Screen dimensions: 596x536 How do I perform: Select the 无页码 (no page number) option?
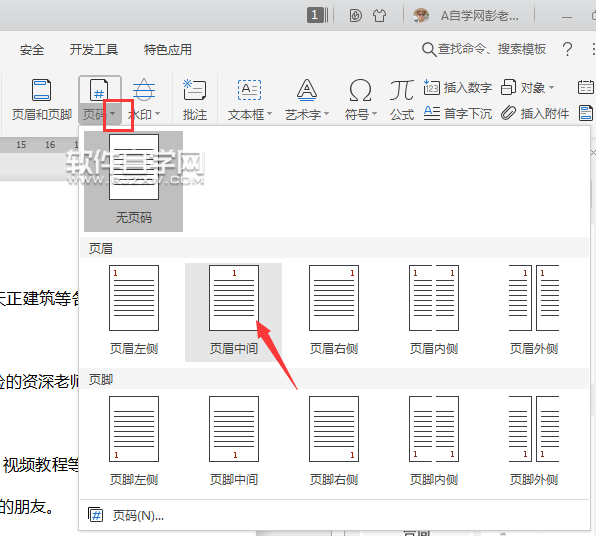(x=133, y=181)
